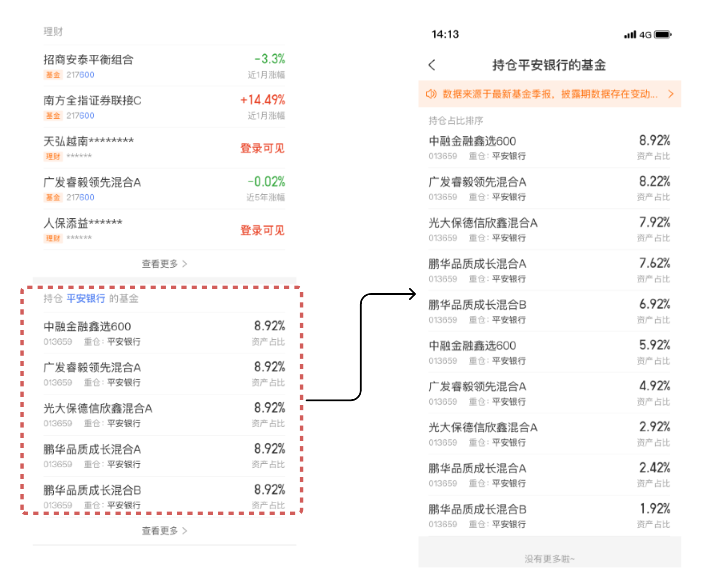The width and height of the screenshot is (702, 588).
Task: Open 光大保德信欣鑫混合A in the left holdings list
Action: 164,415
